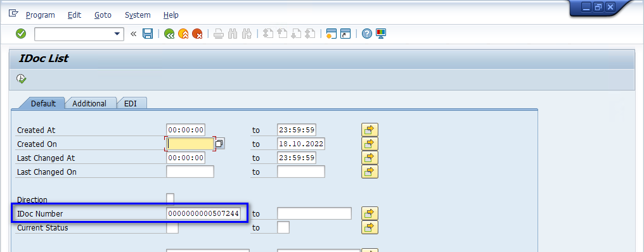Click the orange Exit icon

183,34
